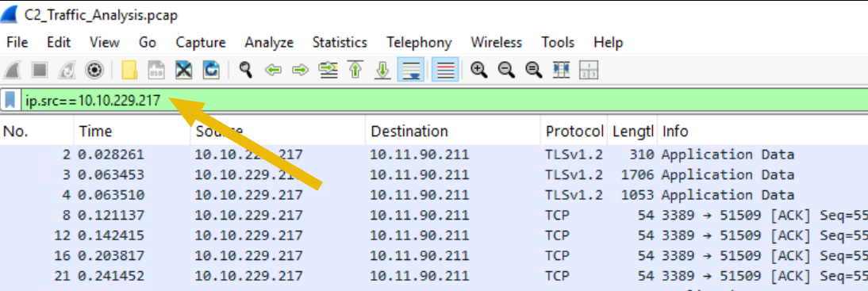
Task: Start capture with the shark fin icon
Action: (12, 70)
